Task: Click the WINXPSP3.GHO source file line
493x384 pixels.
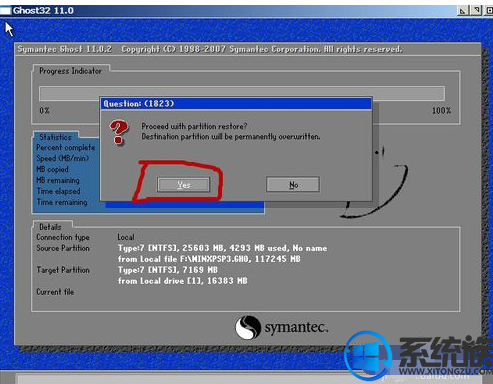Action: [209, 259]
